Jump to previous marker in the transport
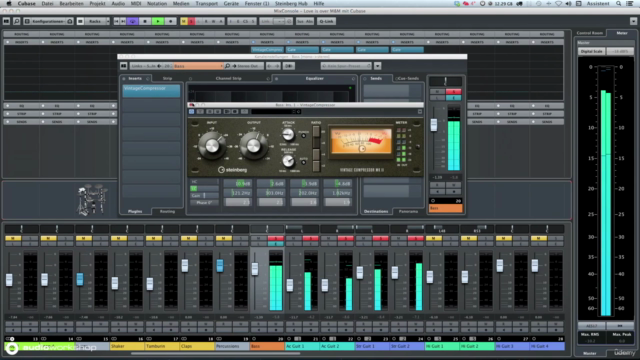Screen dimensions: 640x360 pos(116,21)
